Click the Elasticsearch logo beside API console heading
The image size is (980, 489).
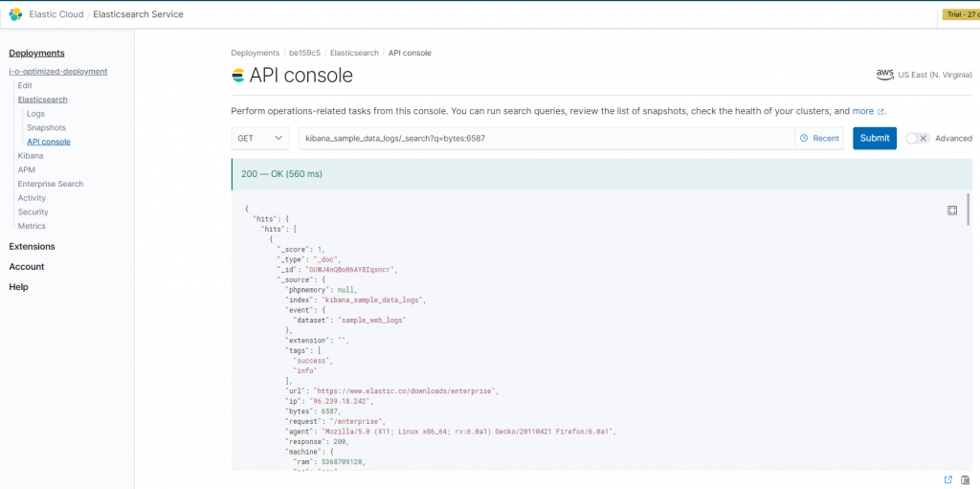pos(238,76)
